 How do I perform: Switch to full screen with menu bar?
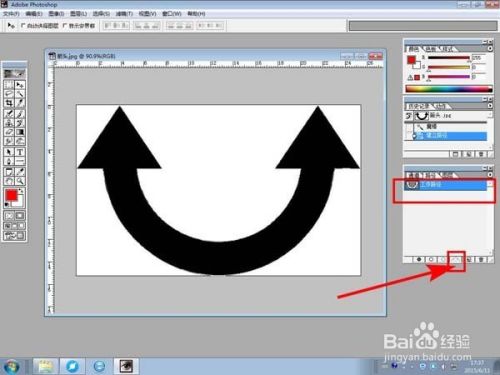(14, 226)
